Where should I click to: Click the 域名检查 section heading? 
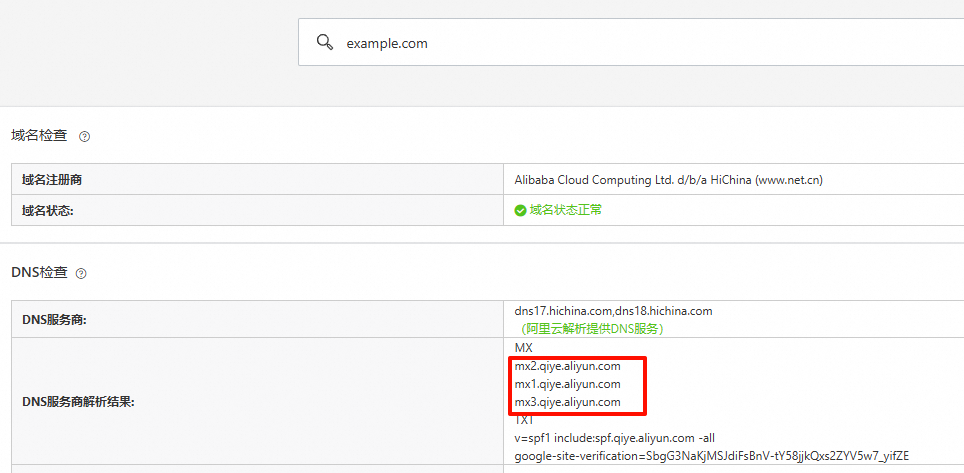click(x=40, y=135)
